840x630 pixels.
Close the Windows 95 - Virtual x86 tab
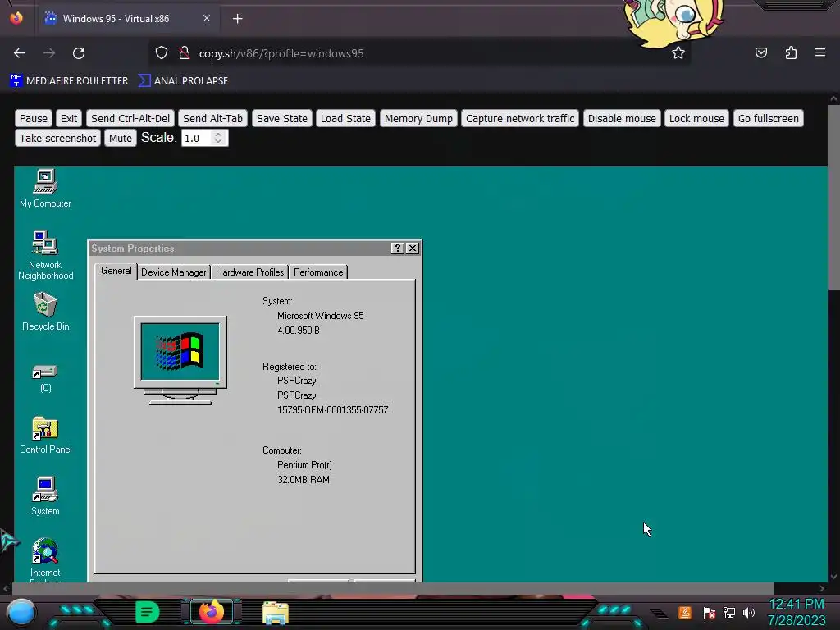206,18
